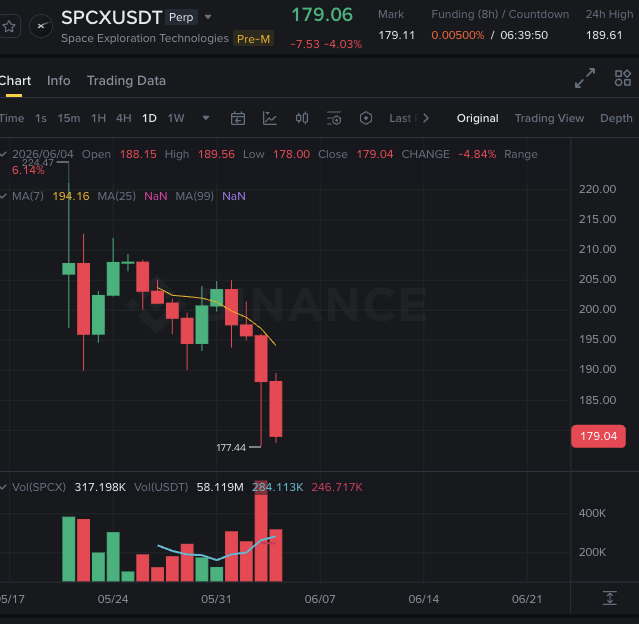The width and height of the screenshot is (639, 624).
Task: Open the go-to-date calendar icon
Action: 238,118
